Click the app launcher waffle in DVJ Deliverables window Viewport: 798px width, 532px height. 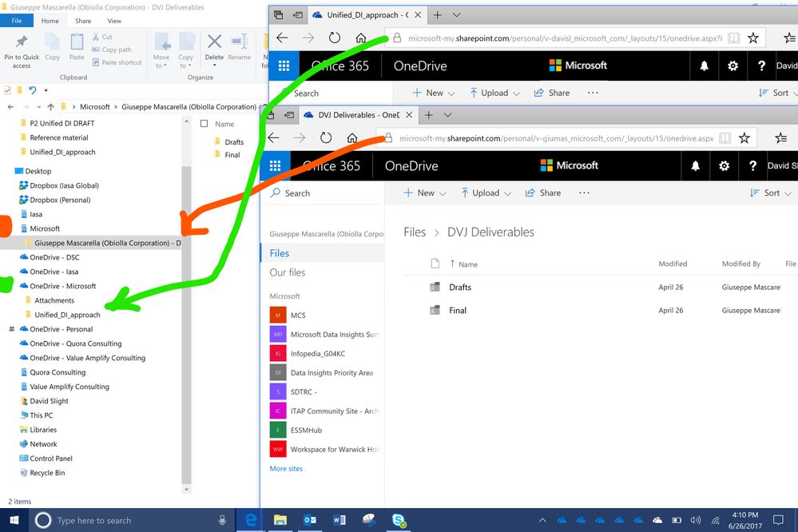click(x=275, y=166)
